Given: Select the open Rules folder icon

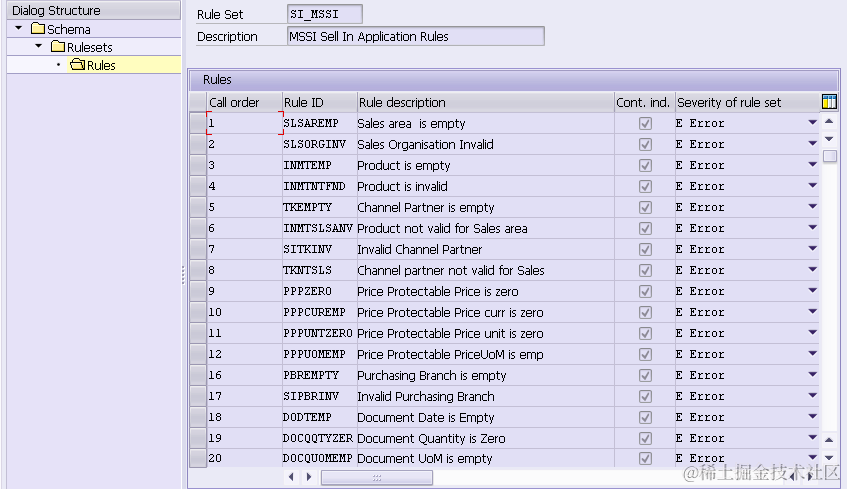Looking at the screenshot, I should [x=78, y=65].
